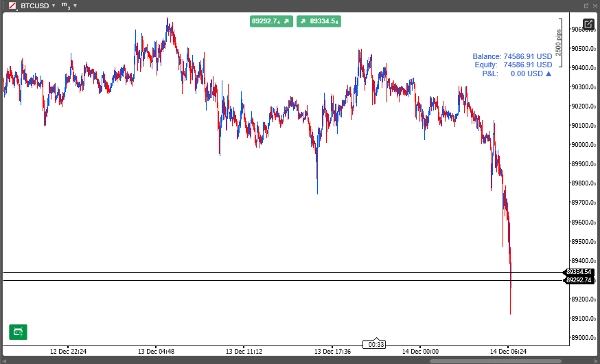This screenshot has height=364, width=600.
Task: Click the 2500 pips scale ruler
Action: point(559,42)
